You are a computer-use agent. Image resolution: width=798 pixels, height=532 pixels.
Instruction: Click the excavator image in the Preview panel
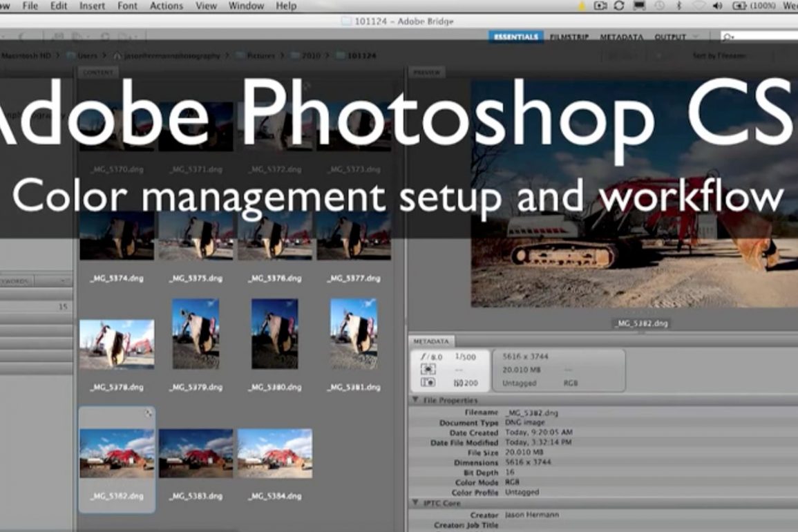[634, 193]
